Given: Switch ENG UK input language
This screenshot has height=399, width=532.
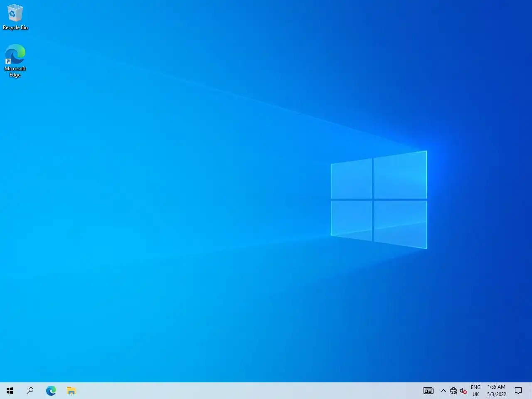Looking at the screenshot, I should pyautogui.click(x=475, y=391).
